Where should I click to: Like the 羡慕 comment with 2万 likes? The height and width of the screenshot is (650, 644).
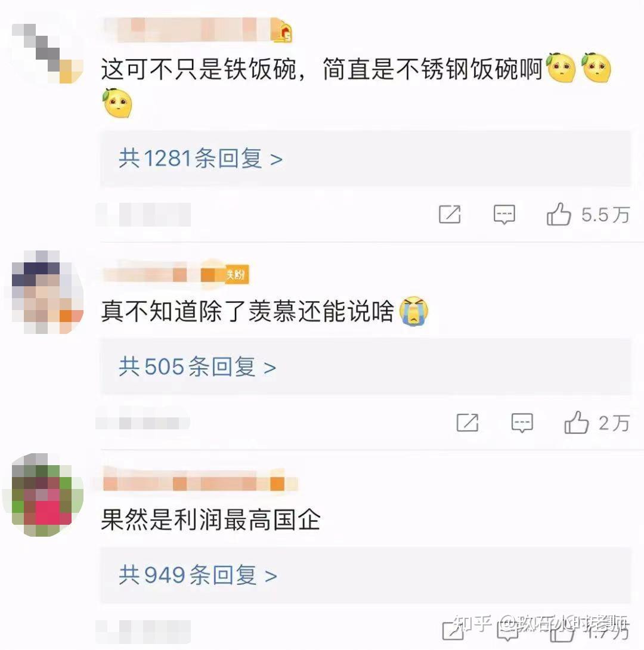[576, 422]
